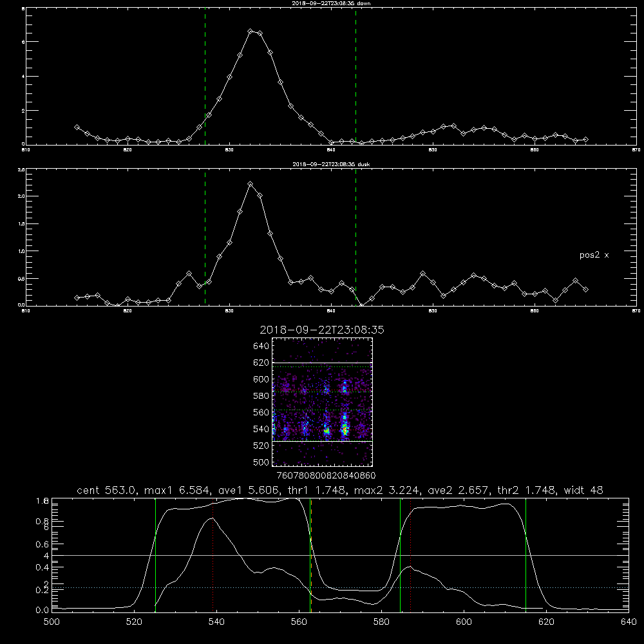Click the orange dashed center line in bottom plot
Viewport: 644px width, 644px height.
coord(311,555)
